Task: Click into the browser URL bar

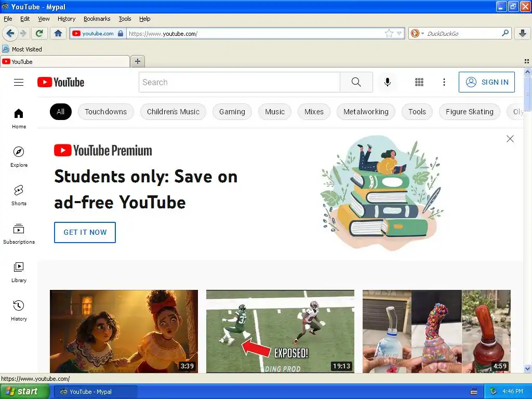Action: click(x=256, y=33)
